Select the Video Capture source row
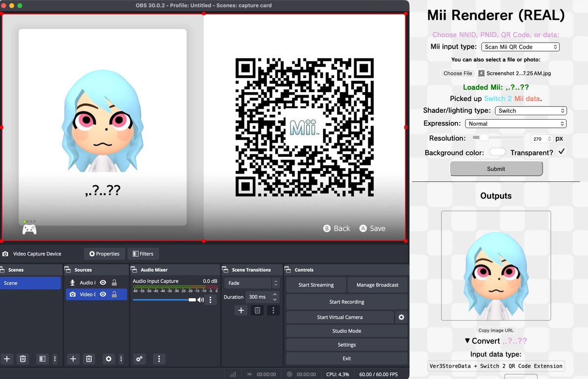The height and width of the screenshot is (379, 588). pos(96,294)
